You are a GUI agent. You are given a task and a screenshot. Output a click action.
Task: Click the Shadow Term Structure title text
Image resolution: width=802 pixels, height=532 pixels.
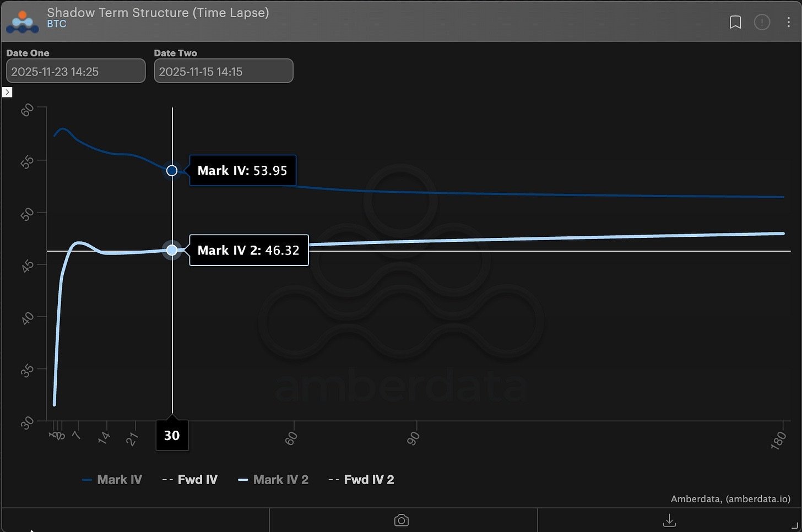[x=158, y=13]
